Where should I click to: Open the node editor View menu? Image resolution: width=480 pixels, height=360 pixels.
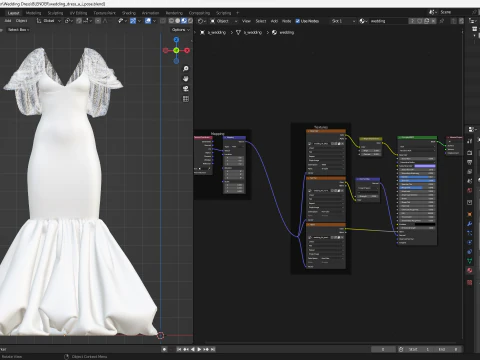pyautogui.click(x=246, y=21)
